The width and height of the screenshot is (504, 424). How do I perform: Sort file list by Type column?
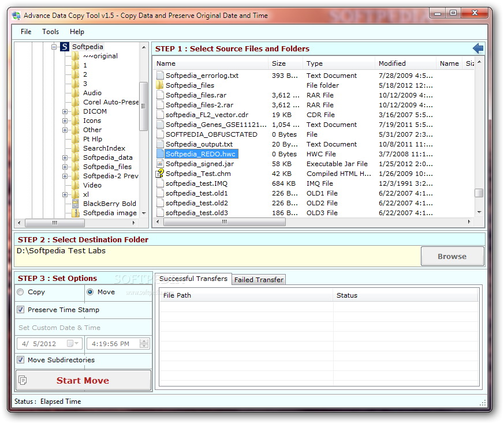[339, 63]
